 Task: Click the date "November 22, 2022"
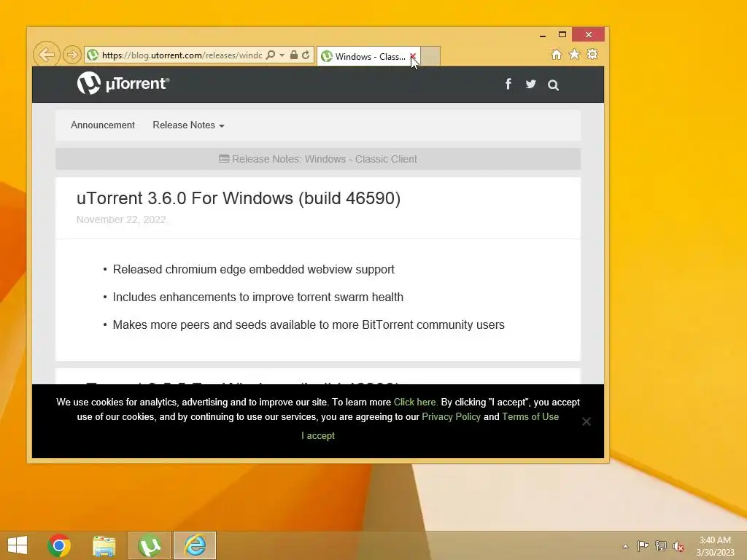pyautogui.click(x=121, y=219)
